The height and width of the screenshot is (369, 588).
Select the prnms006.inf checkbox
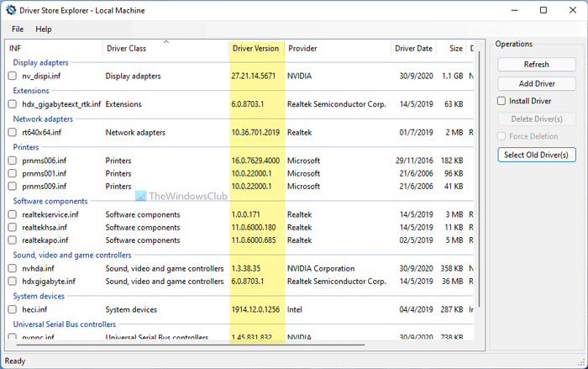pos(13,161)
